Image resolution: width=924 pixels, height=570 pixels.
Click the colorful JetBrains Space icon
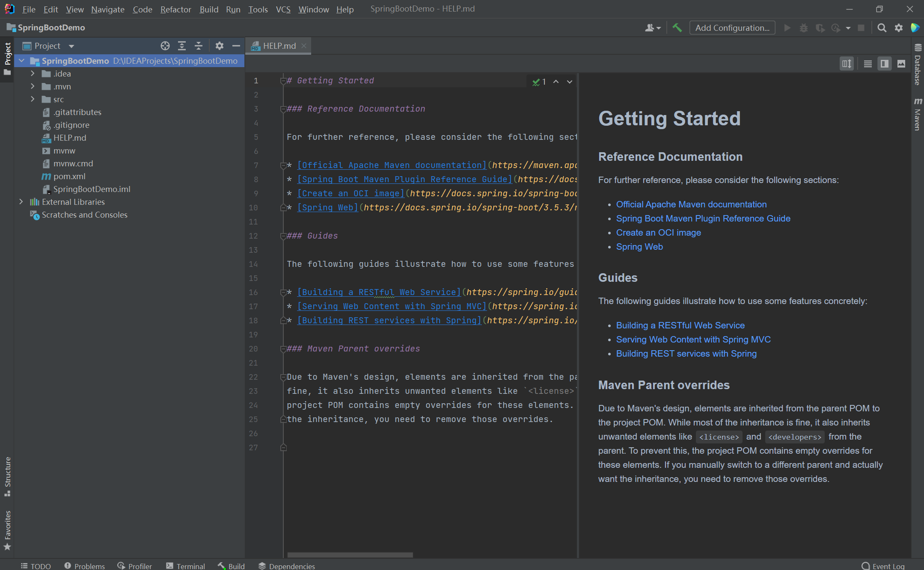915,28
